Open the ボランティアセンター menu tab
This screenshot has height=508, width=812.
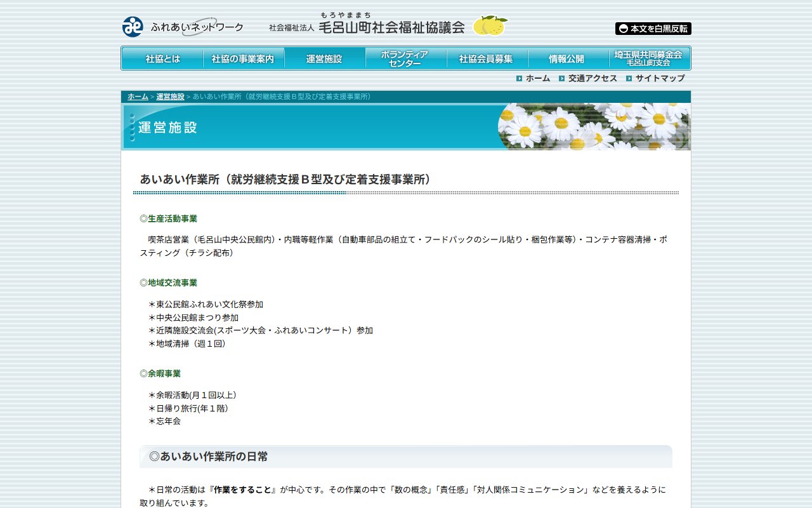pyautogui.click(x=406, y=58)
